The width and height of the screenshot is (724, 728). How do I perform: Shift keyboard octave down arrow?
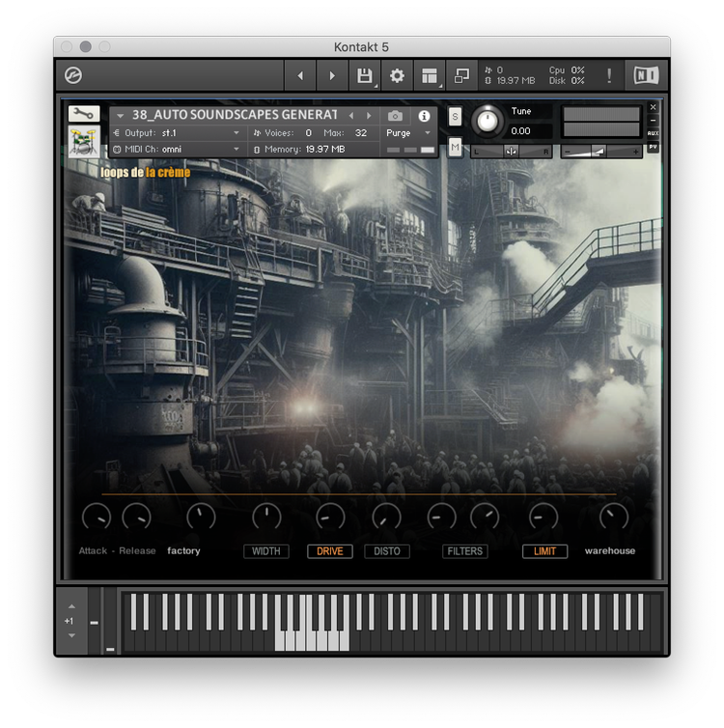[x=71, y=635]
